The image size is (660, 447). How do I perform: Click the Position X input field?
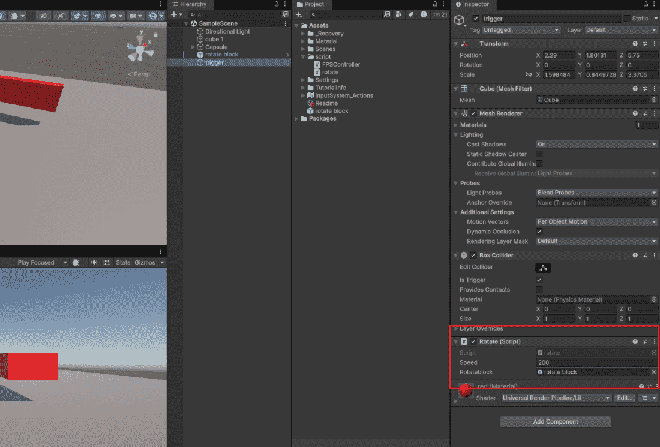(x=558, y=56)
